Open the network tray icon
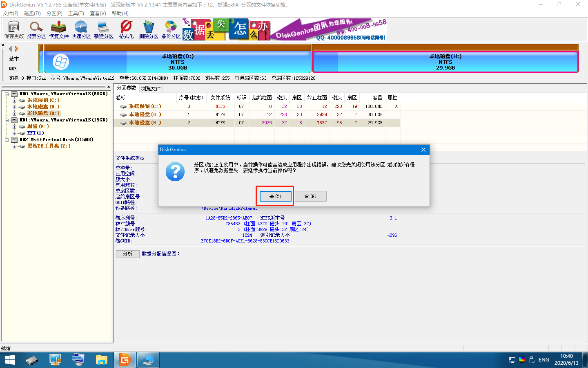Image resolution: width=588 pixels, height=368 pixels. tap(512, 360)
